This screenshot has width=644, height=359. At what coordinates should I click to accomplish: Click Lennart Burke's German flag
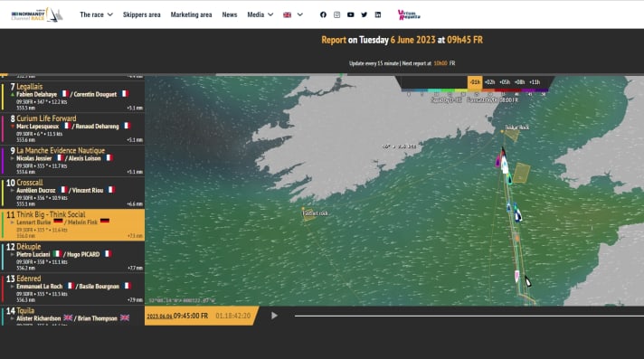58,222
